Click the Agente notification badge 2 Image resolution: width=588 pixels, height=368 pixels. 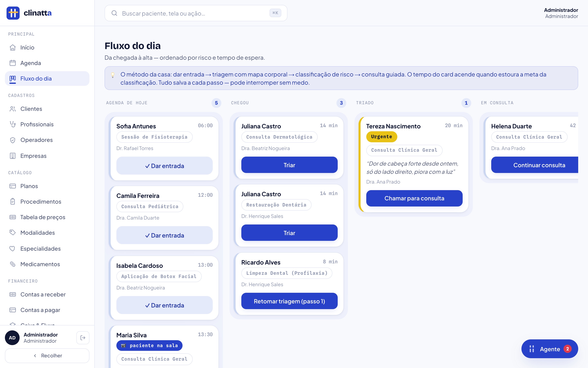(x=568, y=349)
